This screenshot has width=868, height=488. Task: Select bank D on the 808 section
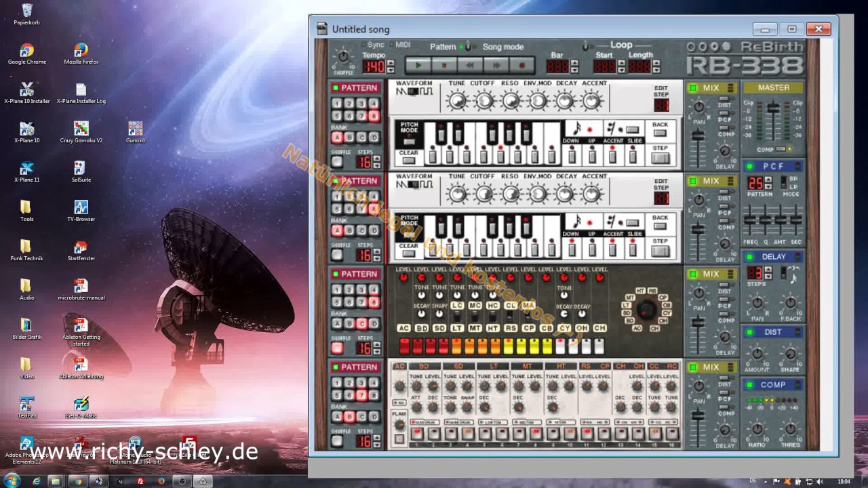point(374,323)
